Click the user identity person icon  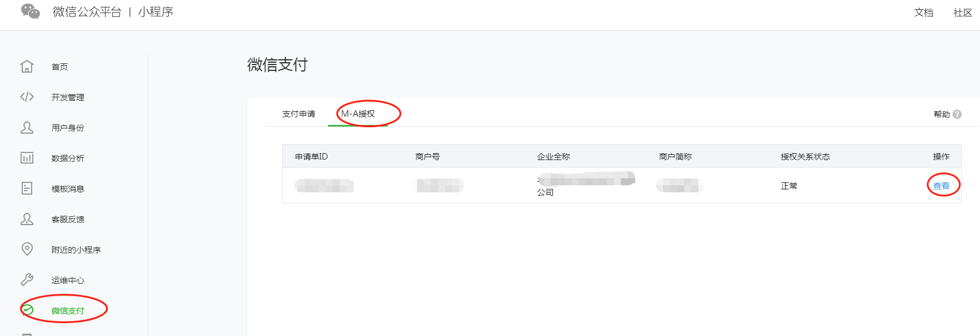[27, 127]
